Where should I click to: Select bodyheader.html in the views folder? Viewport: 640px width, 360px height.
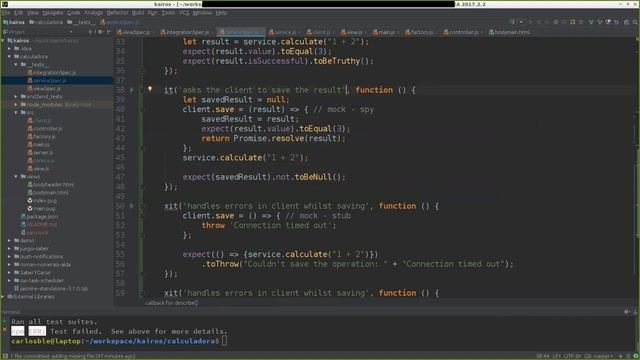53,184
